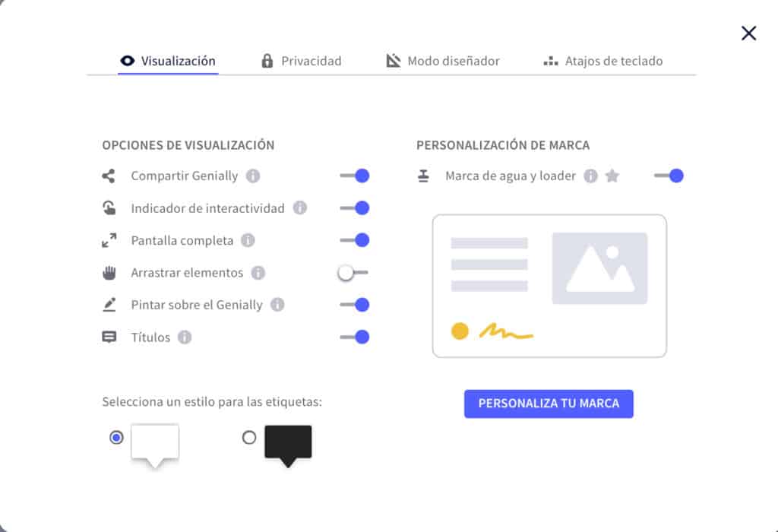Image resolution: width=778 pixels, height=532 pixels.
Task: Select the black label style radio button
Action: (249, 438)
